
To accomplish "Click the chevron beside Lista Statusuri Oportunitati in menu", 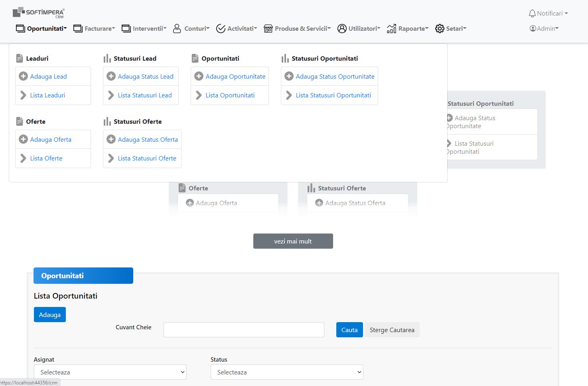I will pos(289,95).
